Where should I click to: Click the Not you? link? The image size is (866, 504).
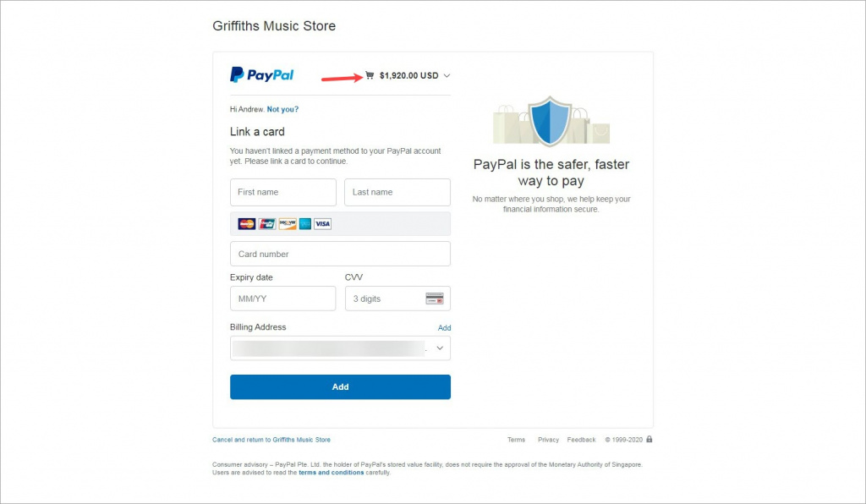(282, 109)
